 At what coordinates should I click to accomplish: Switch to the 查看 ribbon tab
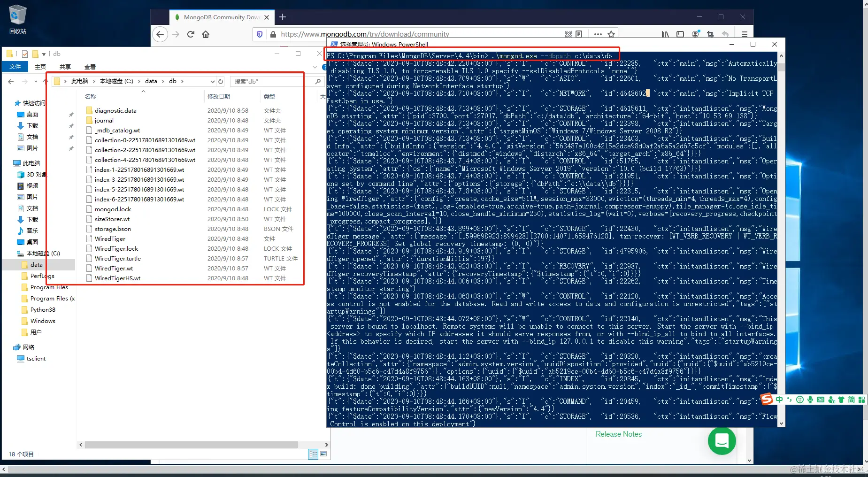90,67
